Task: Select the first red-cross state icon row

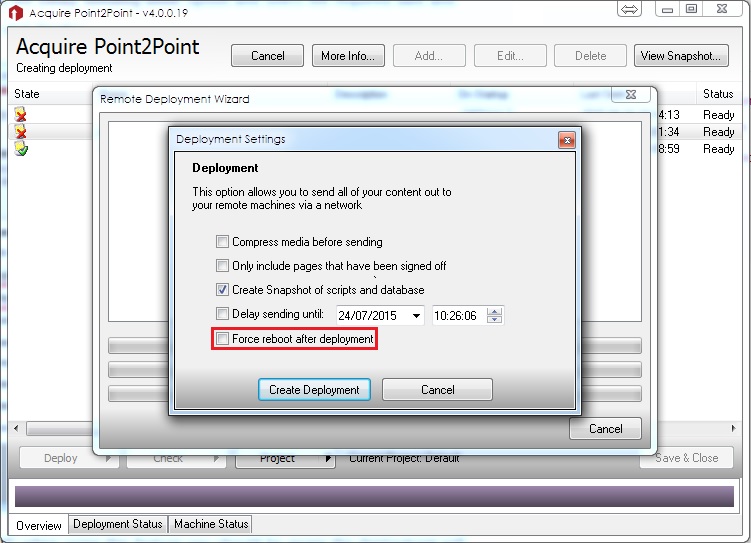Action: [x=20, y=114]
